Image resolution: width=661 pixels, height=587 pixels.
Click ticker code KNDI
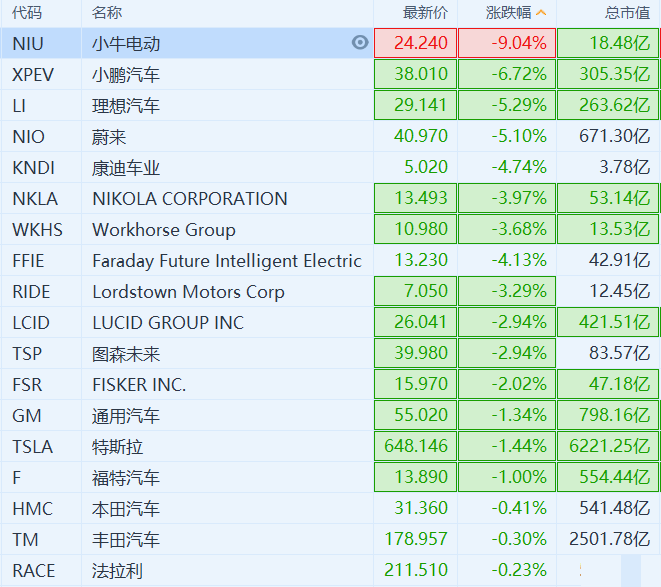[34, 168]
